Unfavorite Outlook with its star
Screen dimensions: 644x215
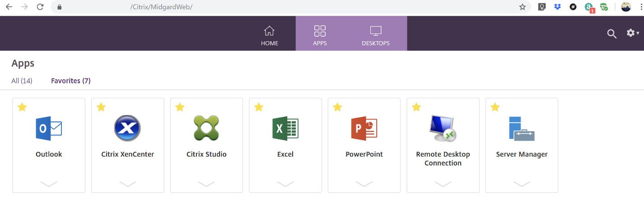pos(22,107)
